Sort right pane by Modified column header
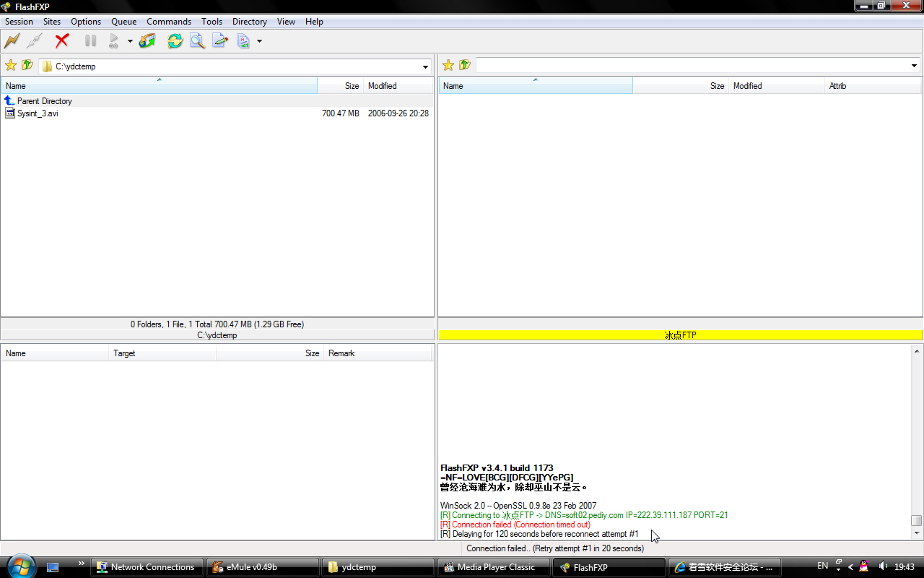 coord(777,86)
